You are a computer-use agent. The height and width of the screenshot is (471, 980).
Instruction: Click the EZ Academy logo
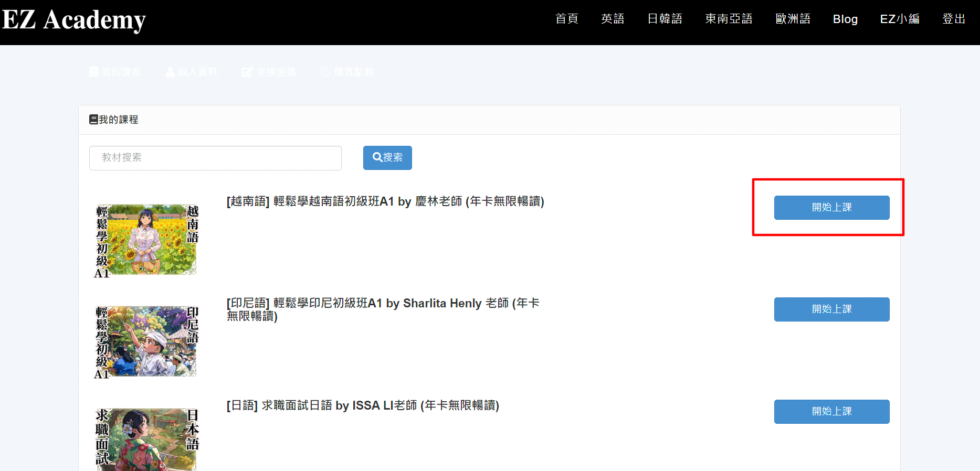click(74, 20)
